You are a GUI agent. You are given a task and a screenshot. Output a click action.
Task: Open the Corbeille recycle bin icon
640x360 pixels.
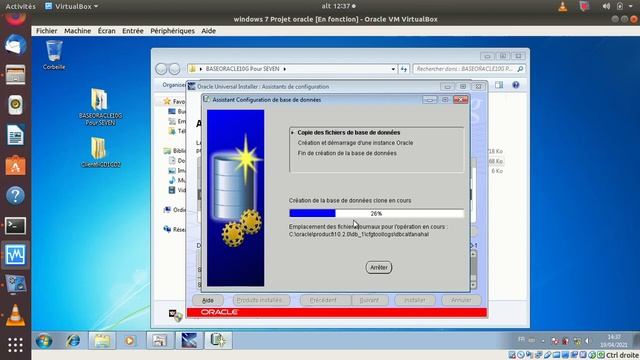click(x=54, y=55)
